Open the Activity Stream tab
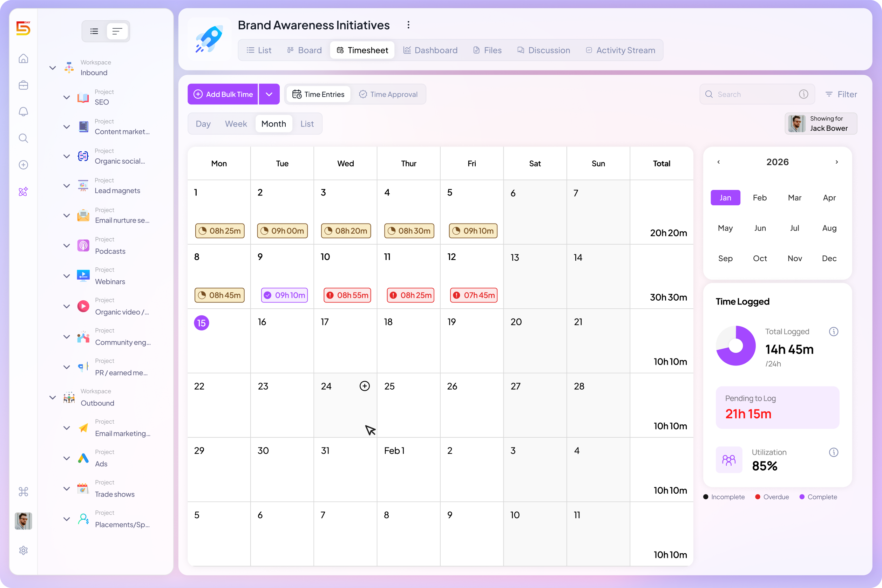Screen dimensions: 882x588 coord(621,50)
